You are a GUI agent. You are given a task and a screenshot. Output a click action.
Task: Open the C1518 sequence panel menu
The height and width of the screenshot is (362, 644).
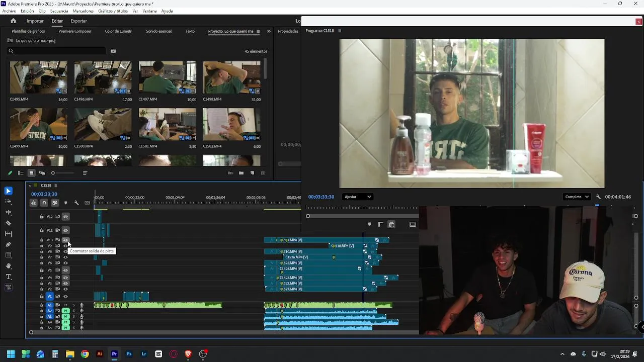click(x=56, y=186)
